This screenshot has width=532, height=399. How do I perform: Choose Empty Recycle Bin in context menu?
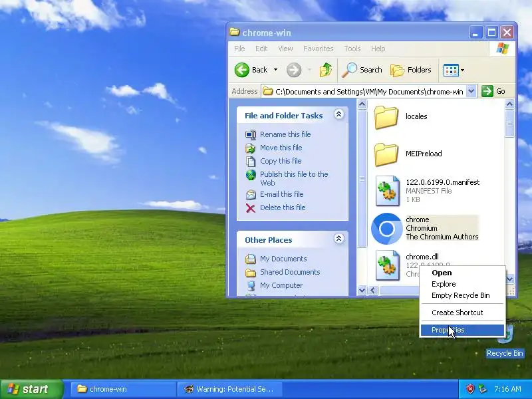click(462, 295)
